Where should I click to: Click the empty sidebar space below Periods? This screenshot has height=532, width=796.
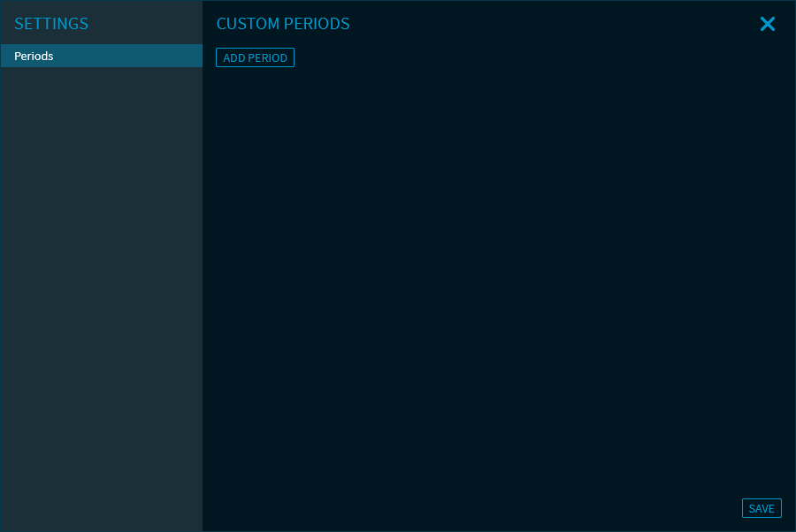pos(101,292)
